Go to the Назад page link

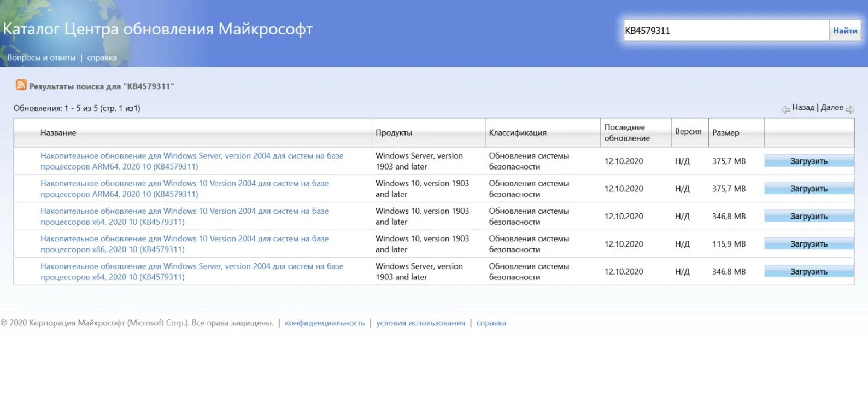[x=803, y=107]
